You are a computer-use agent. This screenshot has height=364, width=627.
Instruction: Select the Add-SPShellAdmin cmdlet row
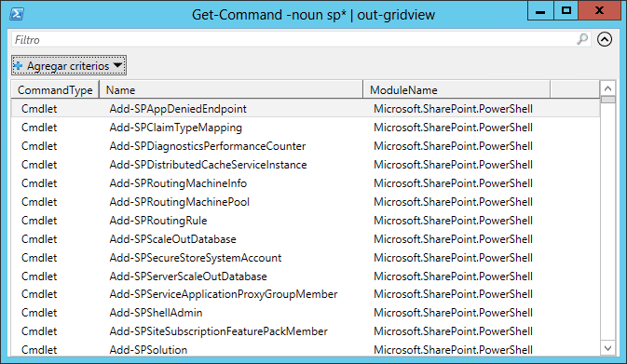click(x=306, y=313)
